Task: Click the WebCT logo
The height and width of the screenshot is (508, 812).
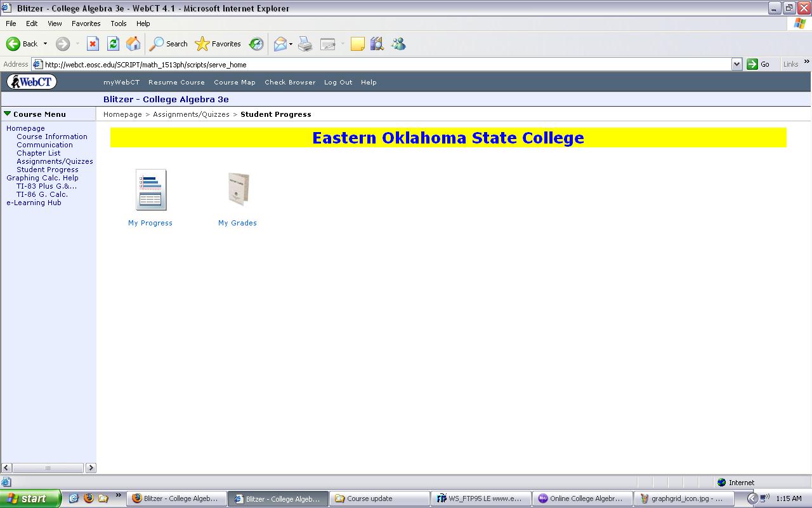Action: pyautogui.click(x=32, y=82)
